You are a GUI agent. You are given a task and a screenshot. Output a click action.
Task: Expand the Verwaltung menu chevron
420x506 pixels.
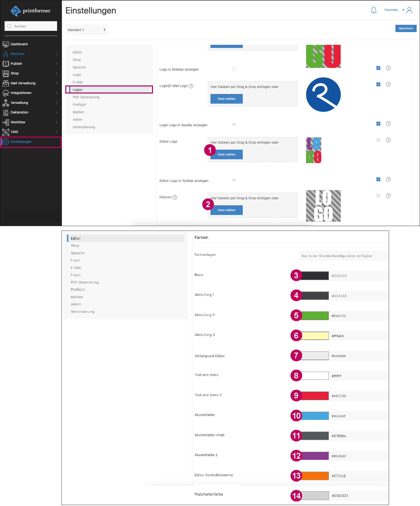(57, 103)
